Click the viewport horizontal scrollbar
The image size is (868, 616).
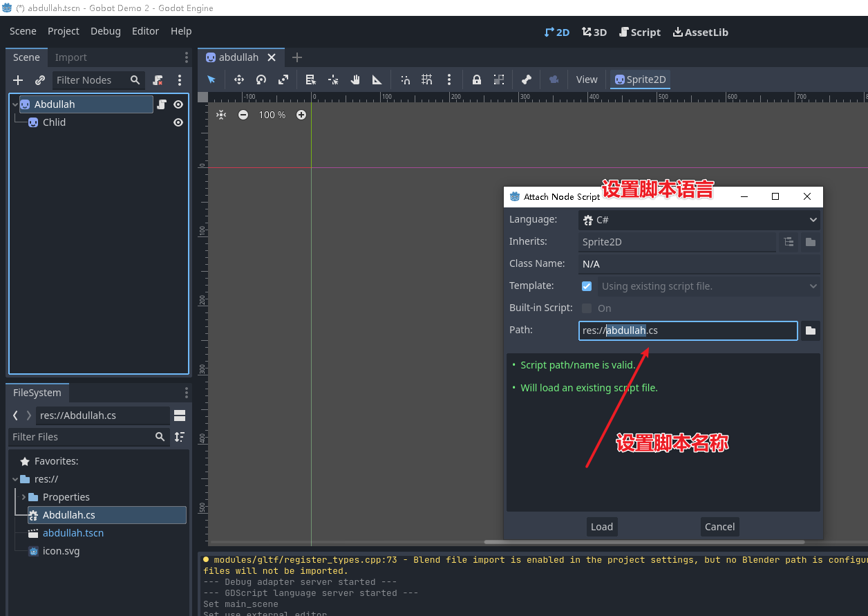pos(644,542)
